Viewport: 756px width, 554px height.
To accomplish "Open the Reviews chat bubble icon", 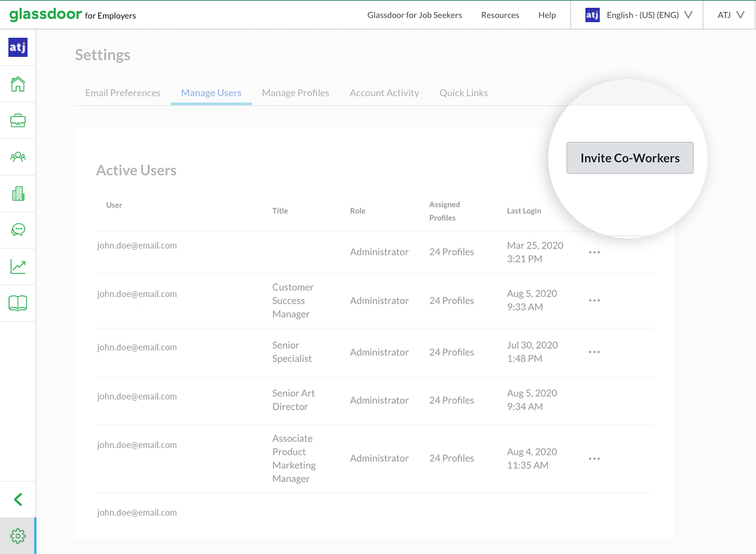I will (18, 229).
